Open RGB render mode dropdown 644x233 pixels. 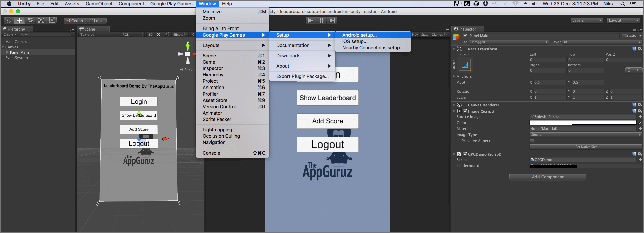133,35
